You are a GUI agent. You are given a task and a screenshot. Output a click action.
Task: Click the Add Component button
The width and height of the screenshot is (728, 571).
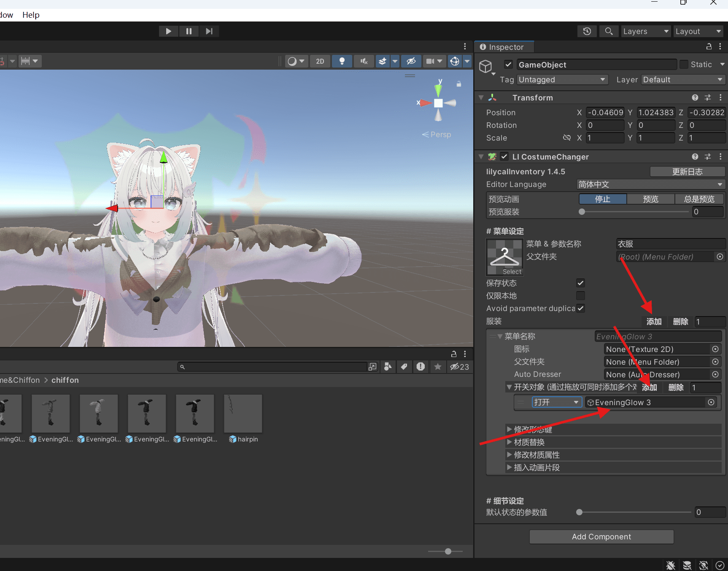601,536
